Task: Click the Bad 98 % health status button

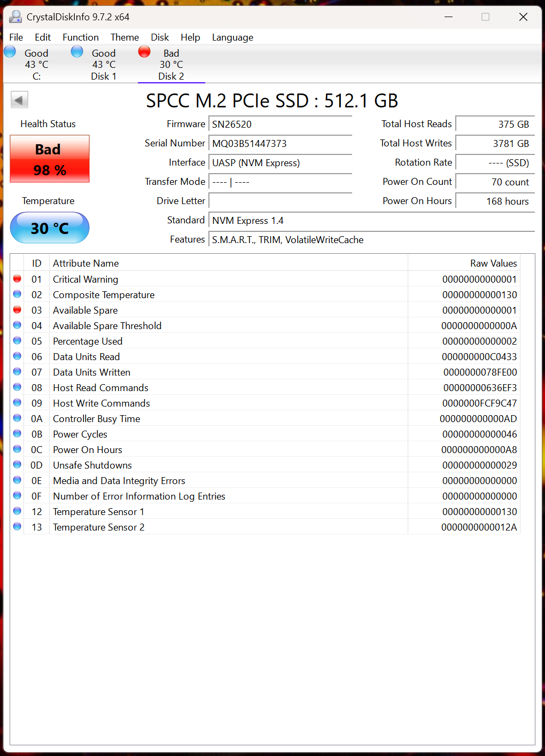Action: (x=50, y=159)
